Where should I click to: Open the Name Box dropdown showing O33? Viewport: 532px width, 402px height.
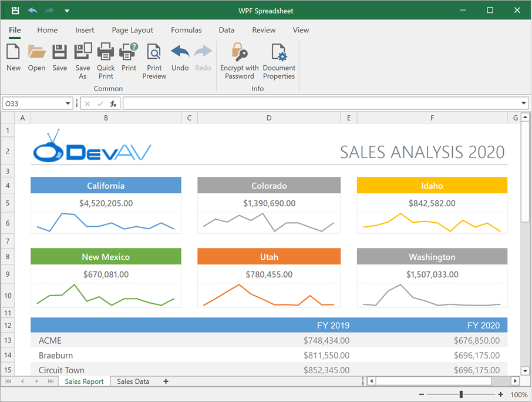click(69, 103)
